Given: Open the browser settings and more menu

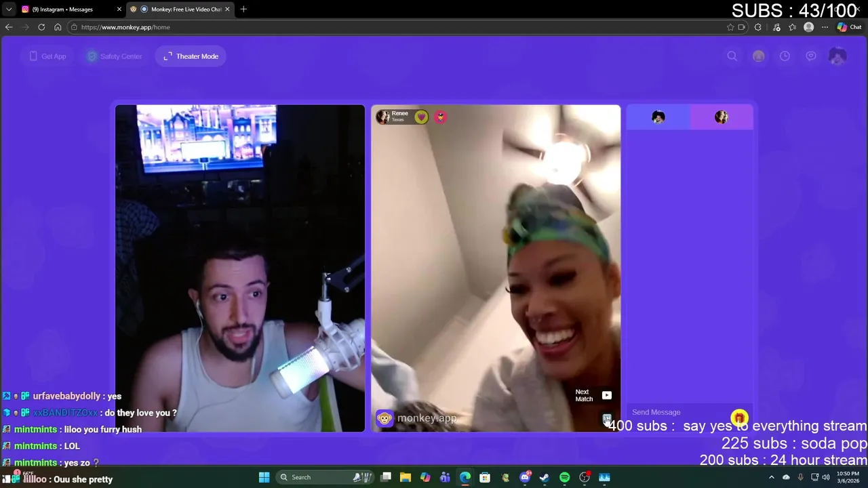Looking at the screenshot, I should coord(825,27).
